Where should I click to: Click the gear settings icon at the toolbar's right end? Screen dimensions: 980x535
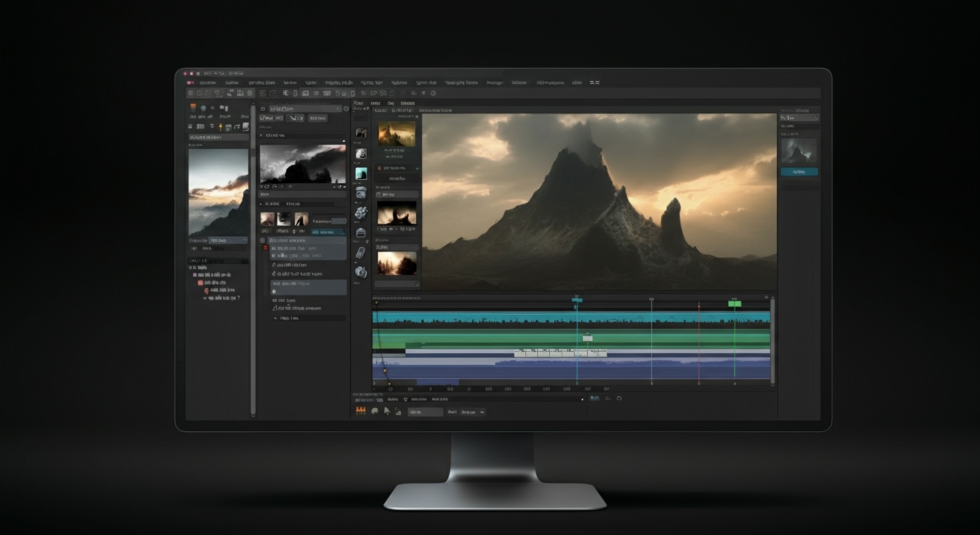pyautogui.click(x=432, y=93)
